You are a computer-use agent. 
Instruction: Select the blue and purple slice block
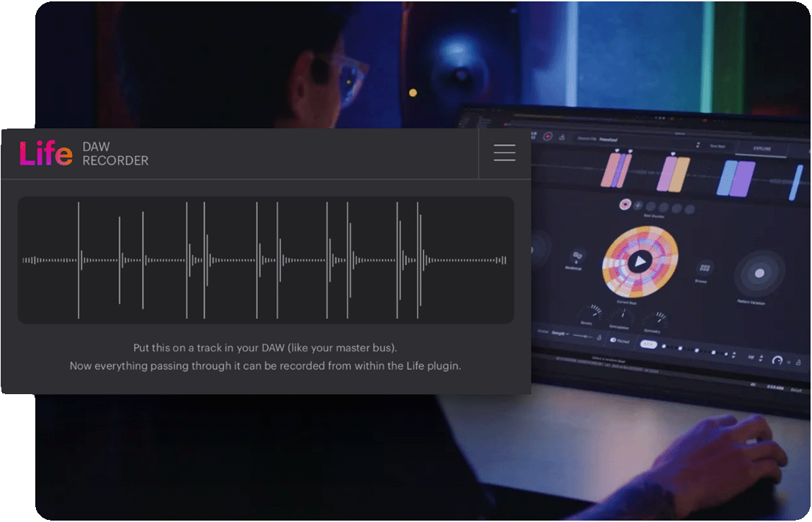736,179
